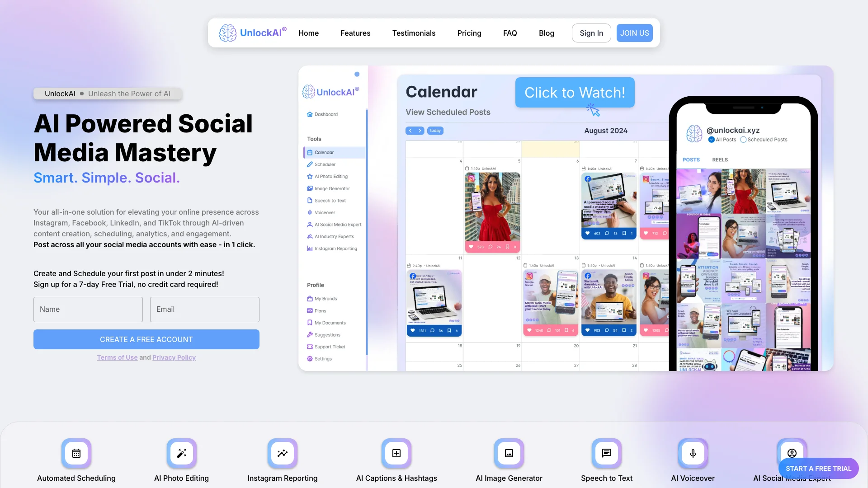This screenshot has height=488, width=868.
Task: Click the JOIN US button
Action: [x=634, y=33]
